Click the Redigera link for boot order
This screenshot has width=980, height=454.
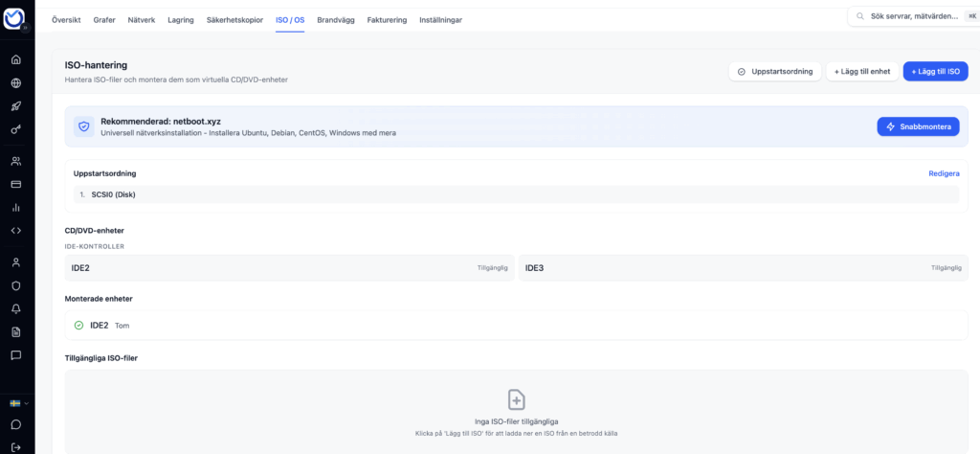pos(943,173)
